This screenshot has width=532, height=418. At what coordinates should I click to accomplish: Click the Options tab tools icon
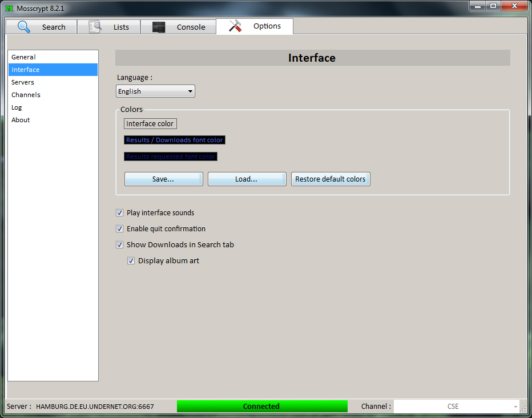point(235,26)
